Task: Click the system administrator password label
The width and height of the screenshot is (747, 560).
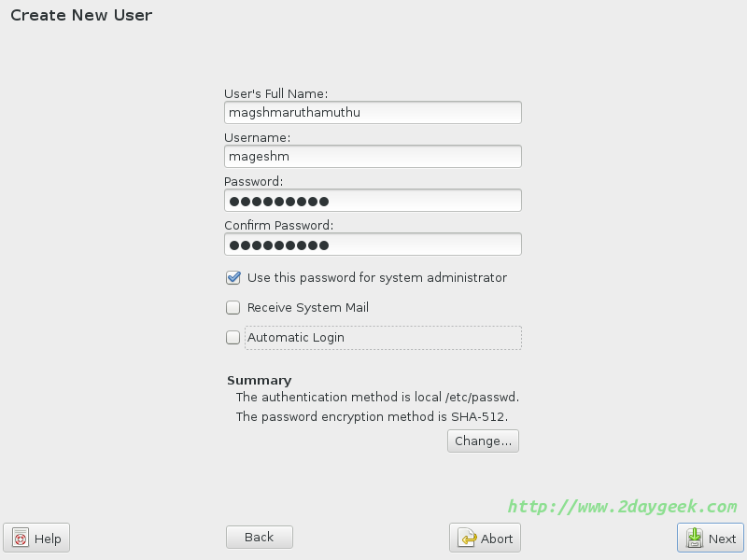Action: 377,278
